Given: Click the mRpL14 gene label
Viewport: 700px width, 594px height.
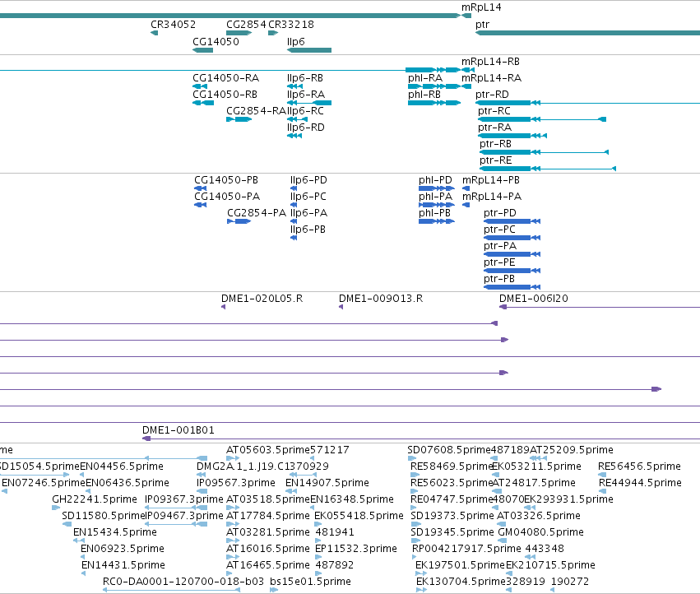Looking at the screenshot, I should 481,7.
